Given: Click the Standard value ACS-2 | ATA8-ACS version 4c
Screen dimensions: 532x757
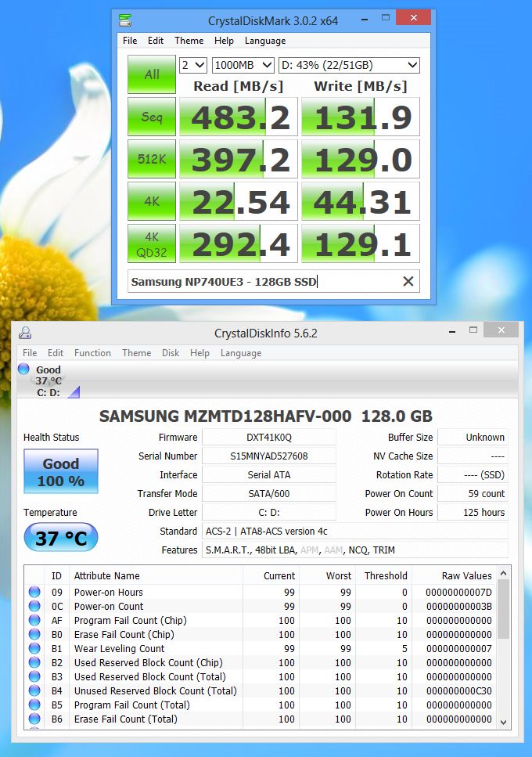Looking at the screenshot, I should click(x=355, y=531).
